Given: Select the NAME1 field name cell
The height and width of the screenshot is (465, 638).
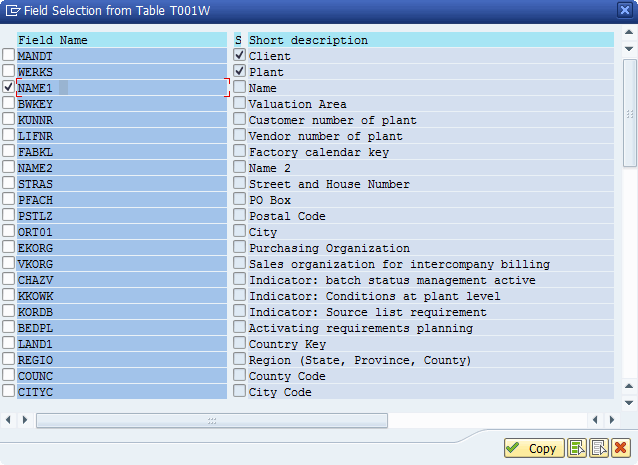Looking at the screenshot, I should click(x=122, y=88).
